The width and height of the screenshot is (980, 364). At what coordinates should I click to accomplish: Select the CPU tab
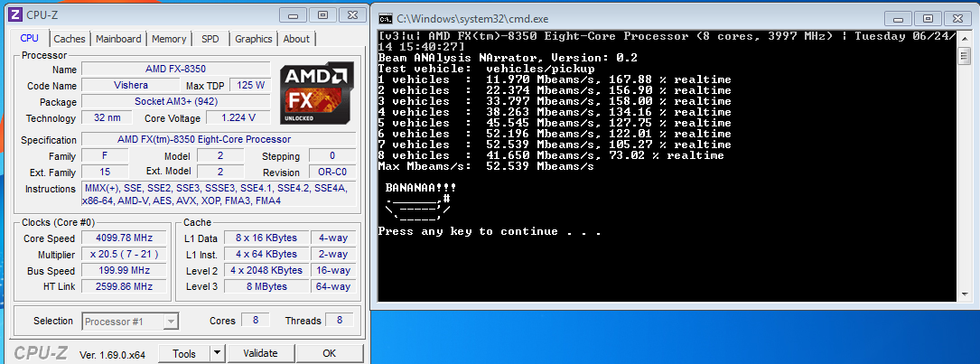[30, 38]
